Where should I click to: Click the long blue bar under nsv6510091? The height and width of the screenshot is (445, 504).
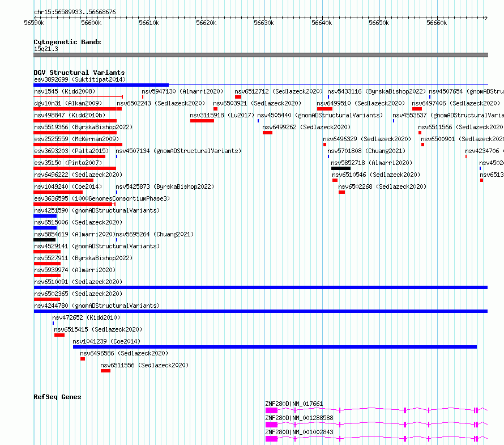tap(260, 287)
